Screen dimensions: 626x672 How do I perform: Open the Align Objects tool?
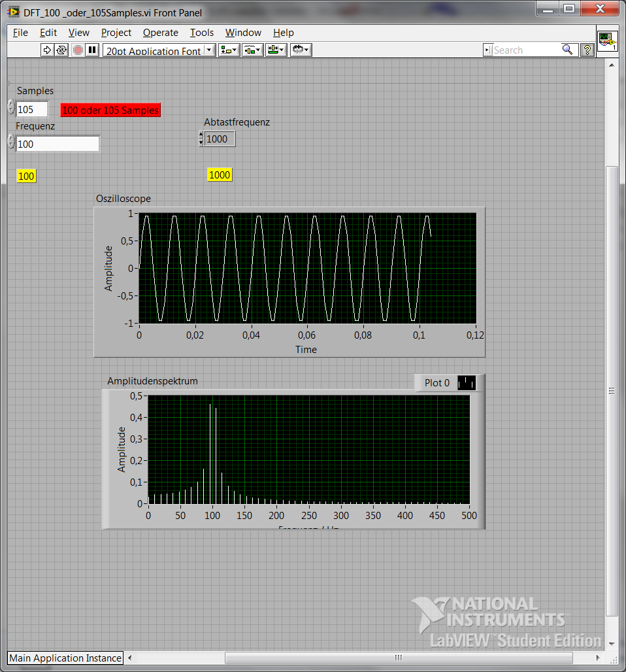click(x=229, y=50)
